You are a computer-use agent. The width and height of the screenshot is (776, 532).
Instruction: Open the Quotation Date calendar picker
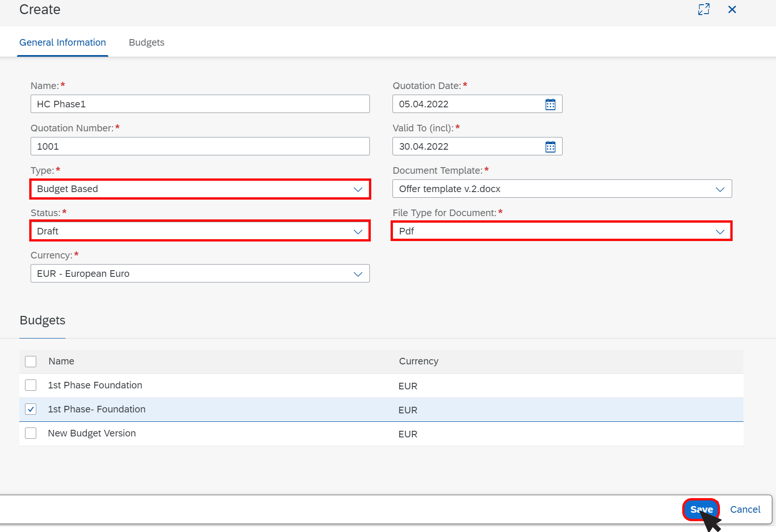click(550, 104)
